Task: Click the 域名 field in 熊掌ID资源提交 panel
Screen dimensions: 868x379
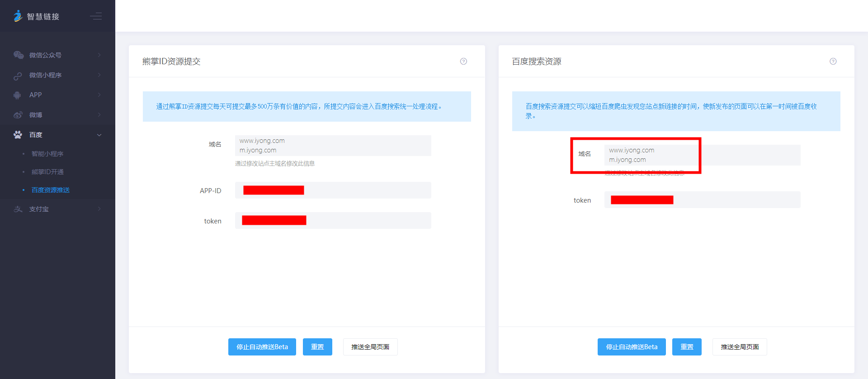Action: 333,146
